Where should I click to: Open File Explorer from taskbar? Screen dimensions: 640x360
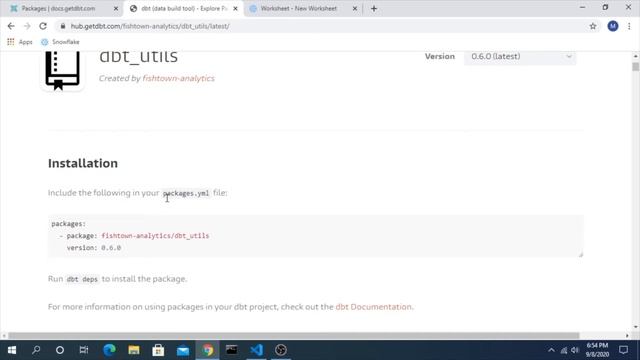134,350
